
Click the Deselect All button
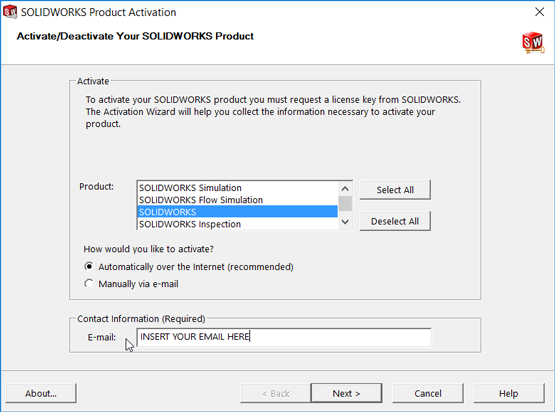pyautogui.click(x=395, y=221)
